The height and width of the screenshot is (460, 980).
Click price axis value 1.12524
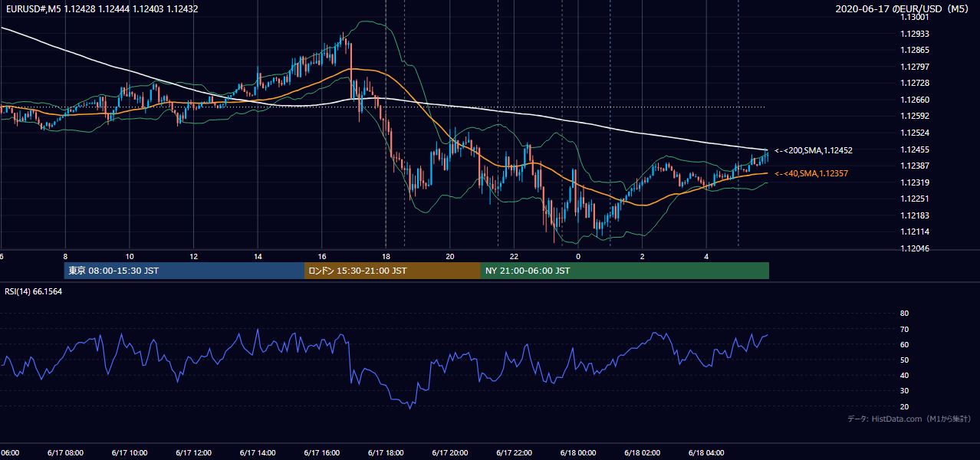(x=914, y=133)
